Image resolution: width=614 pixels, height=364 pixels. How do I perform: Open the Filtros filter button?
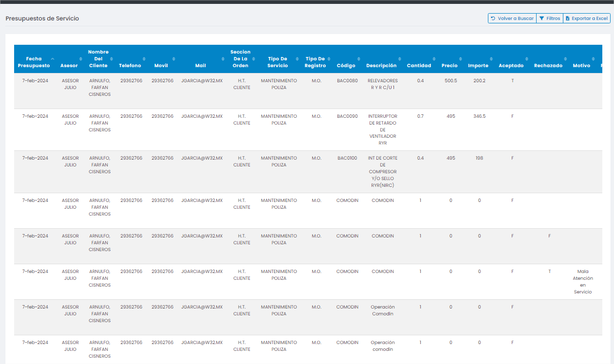tap(549, 18)
